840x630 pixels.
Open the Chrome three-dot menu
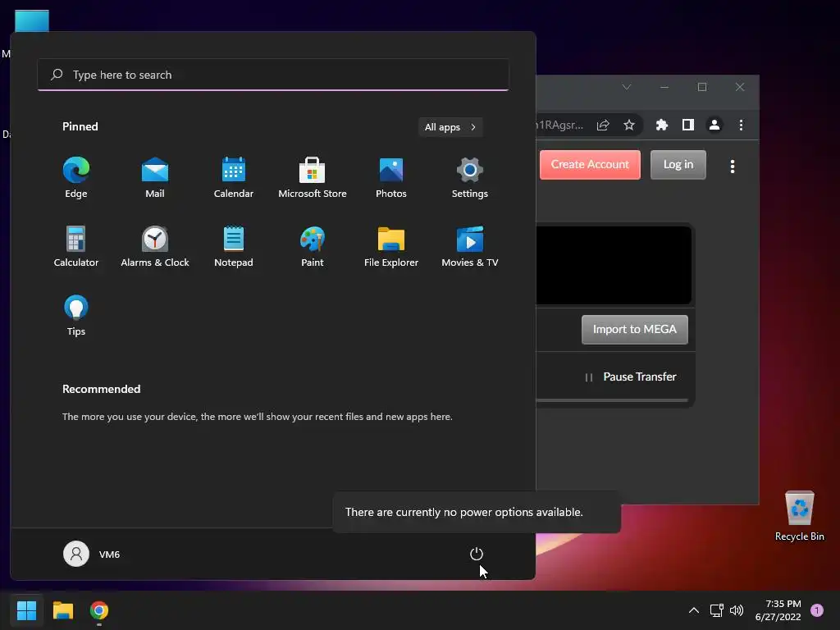pyautogui.click(x=741, y=125)
